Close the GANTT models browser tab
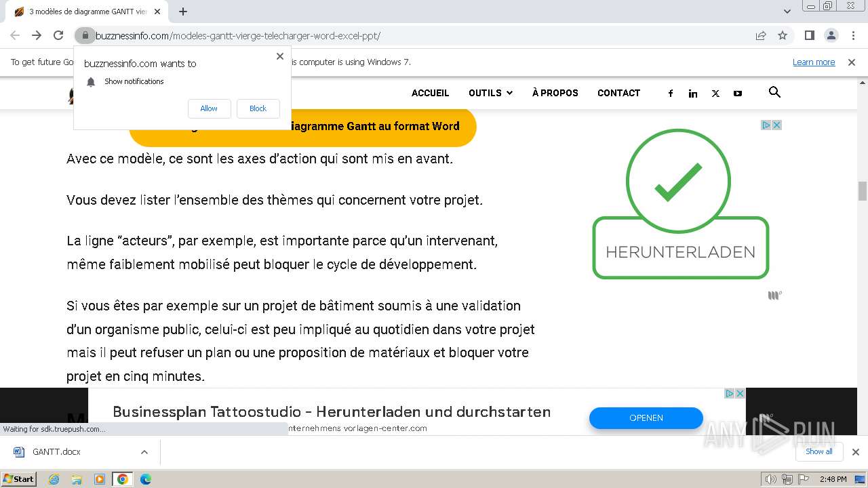Viewport: 868px width, 488px height. [157, 12]
